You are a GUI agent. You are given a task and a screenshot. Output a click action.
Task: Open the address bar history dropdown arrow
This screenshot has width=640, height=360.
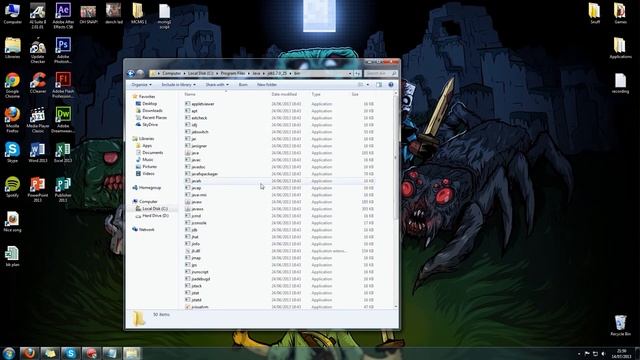click(x=350, y=73)
